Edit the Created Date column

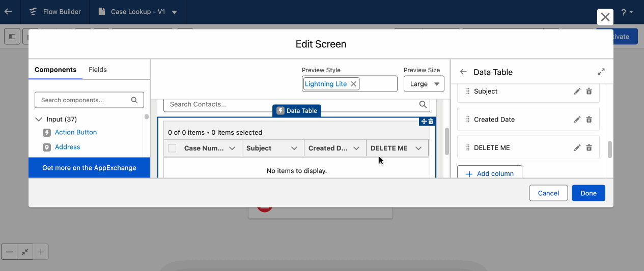pyautogui.click(x=577, y=119)
